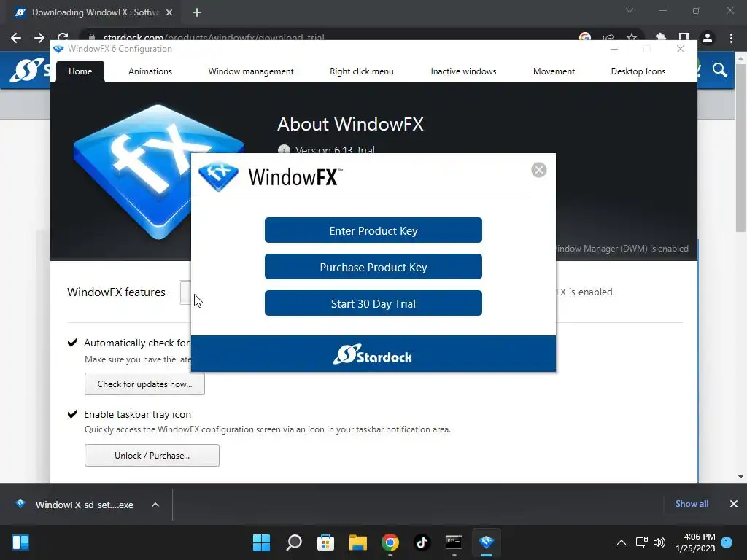Close the Downloading WindowFX browser tab
747x560 pixels.
169,12
